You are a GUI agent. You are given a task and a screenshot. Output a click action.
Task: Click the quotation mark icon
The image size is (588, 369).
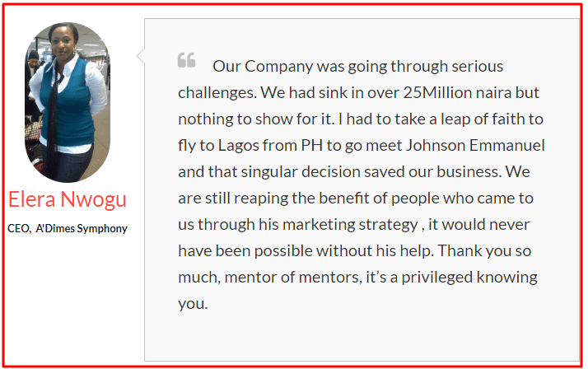(x=186, y=60)
